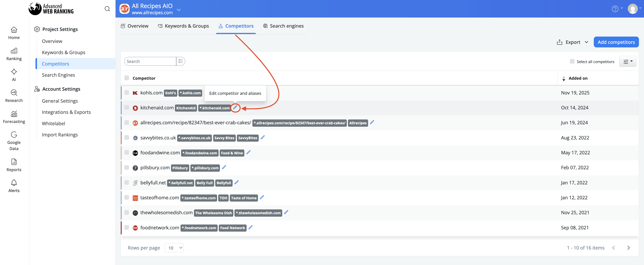Screen dimensions: 644x265
Task: Open Alerts section
Action: 14,186
